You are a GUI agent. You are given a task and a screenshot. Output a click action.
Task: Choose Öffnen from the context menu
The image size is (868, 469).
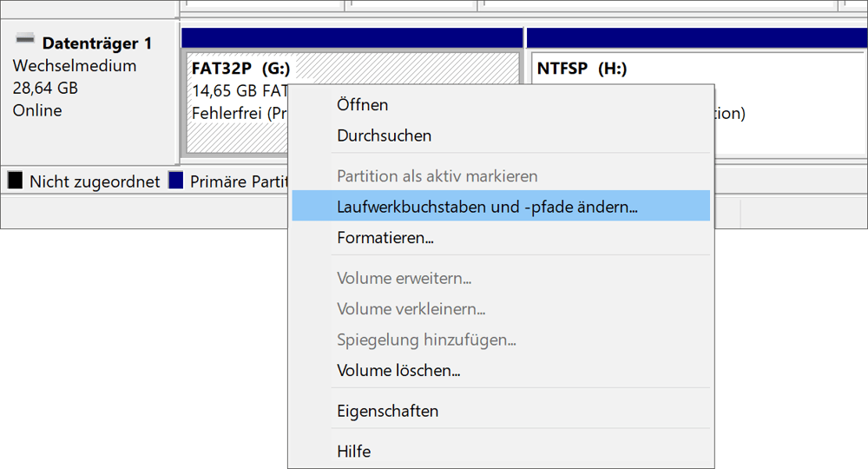362,105
